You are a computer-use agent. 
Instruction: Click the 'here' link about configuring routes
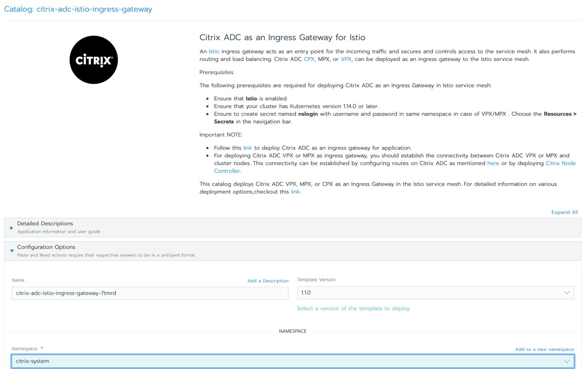click(493, 163)
